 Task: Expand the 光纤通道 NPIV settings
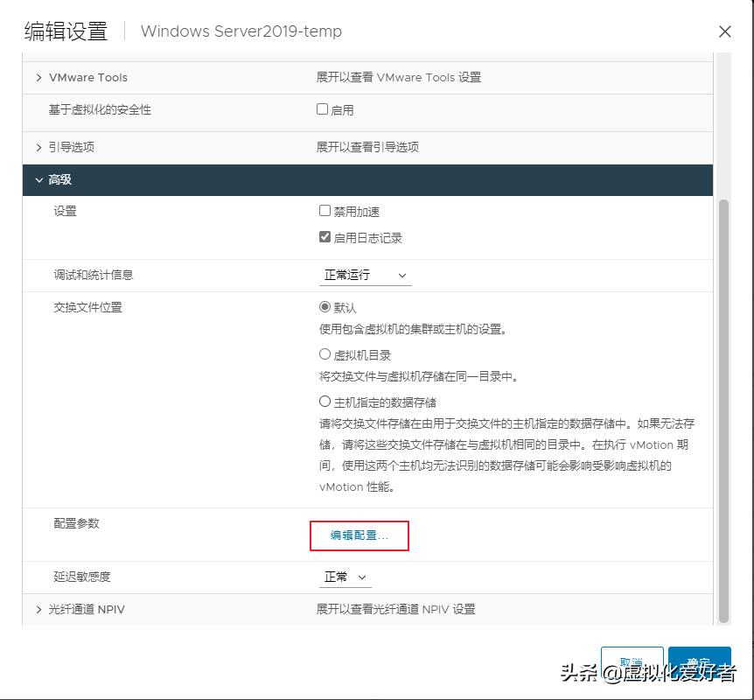(38, 610)
